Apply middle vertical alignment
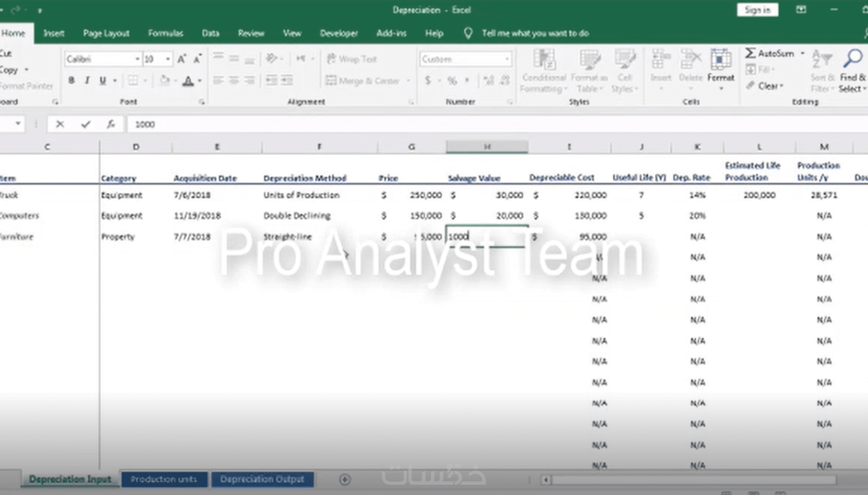The width and height of the screenshot is (868, 495). (x=234, y=58)
